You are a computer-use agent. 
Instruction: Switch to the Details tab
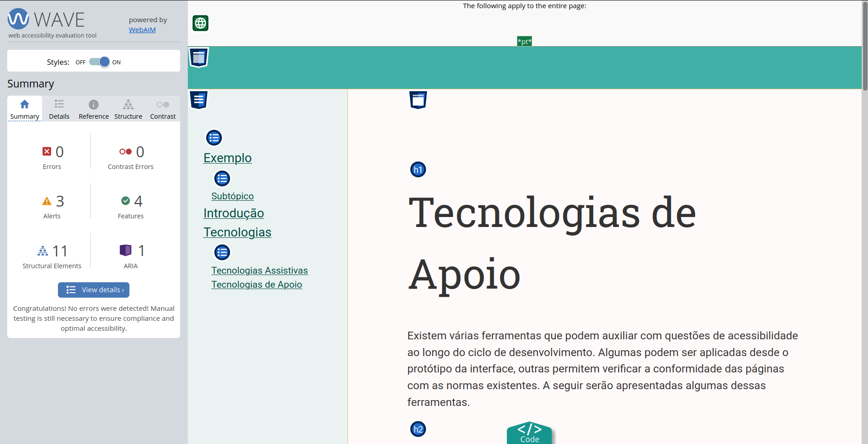click(59, 110)
